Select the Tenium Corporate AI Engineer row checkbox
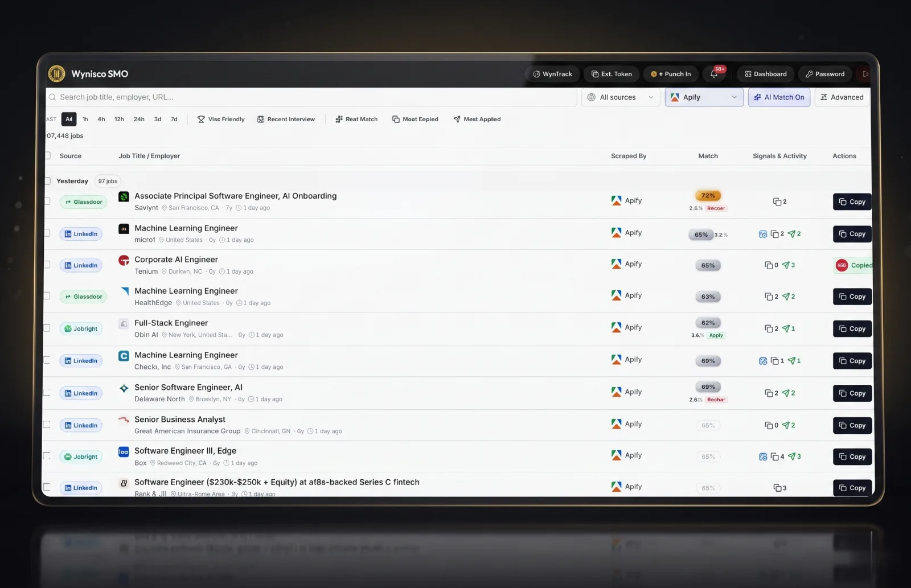 pyautogui.click(x=47, y=265)
